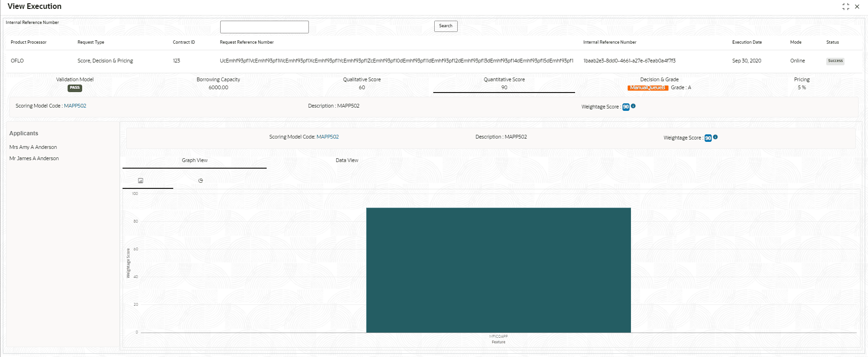
Task: Click the Search button
Action: [446, 26]
